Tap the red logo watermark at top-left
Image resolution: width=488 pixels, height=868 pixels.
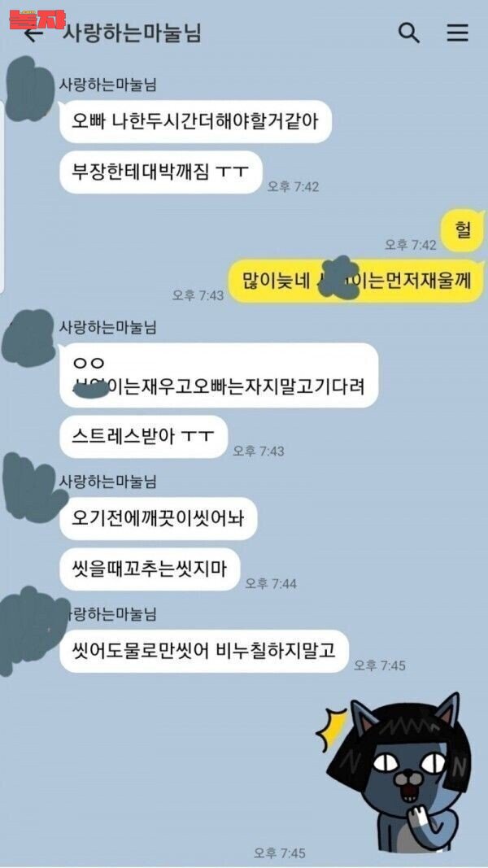(x=37, y=20)
